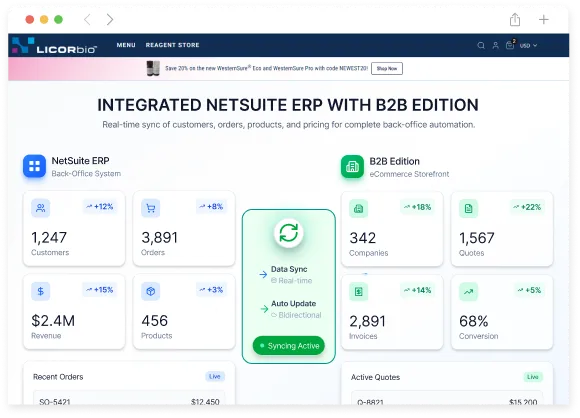Click the +12% Customers growth badge

[100, 206]
